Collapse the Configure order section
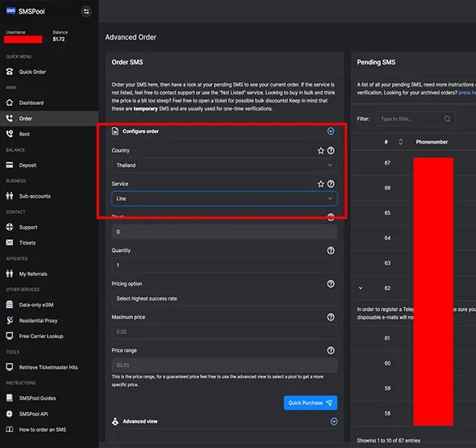The height and width of the screenshot is (448, 476). 331,132
